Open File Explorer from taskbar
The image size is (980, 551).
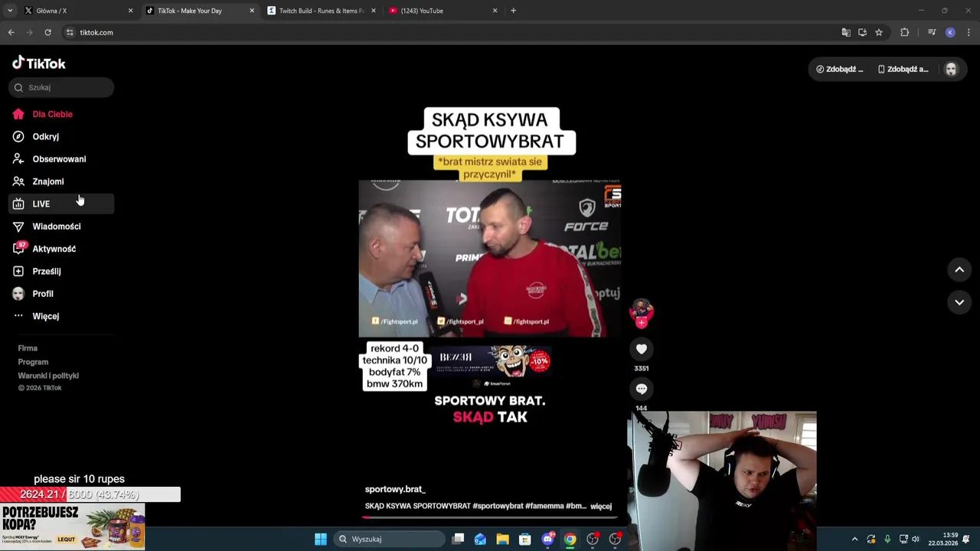[502, 539]
